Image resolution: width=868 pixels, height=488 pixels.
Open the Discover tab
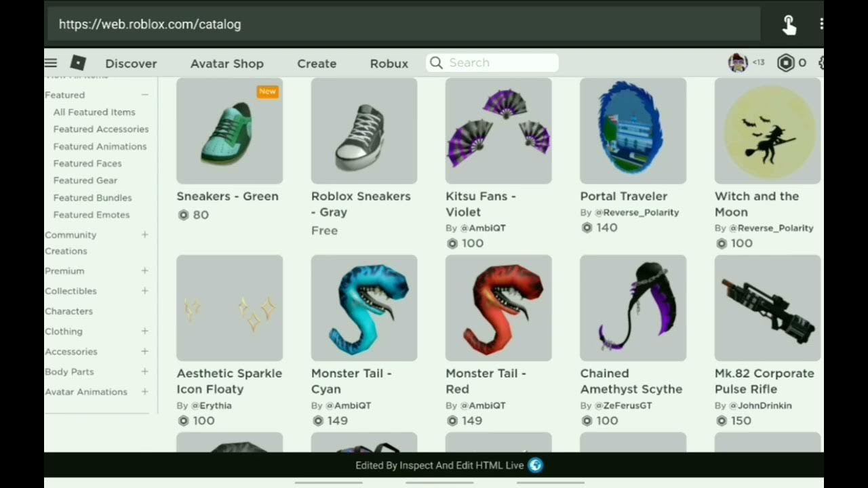pos(131,63)
